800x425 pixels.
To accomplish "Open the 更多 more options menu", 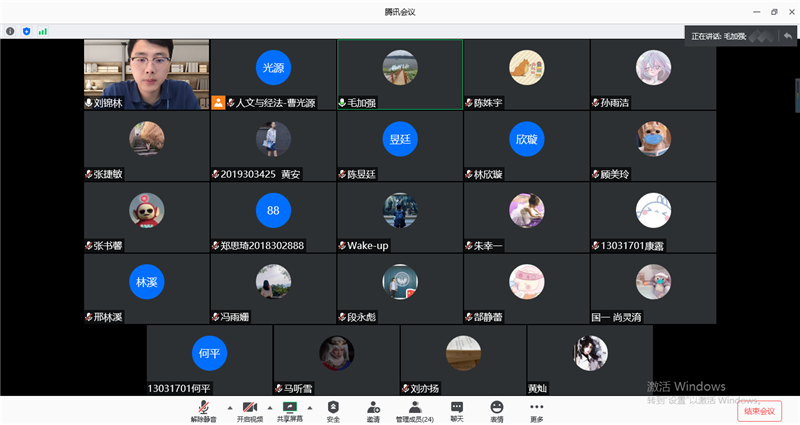I will 536,411.
